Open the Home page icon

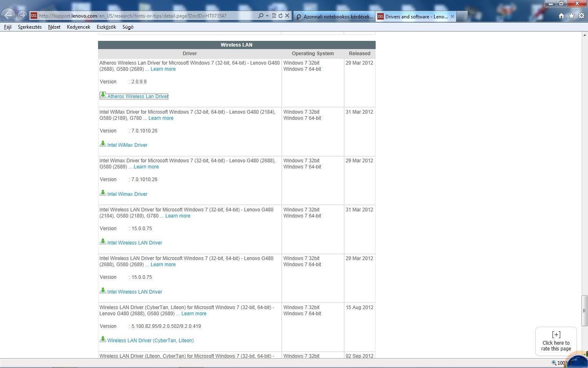(x=561, y=16)
